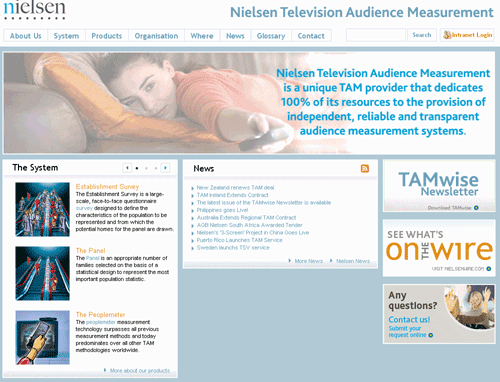Select third carousel dot in The System
Viewport: 500px width, 382px height.
click(x=156, y=168)
